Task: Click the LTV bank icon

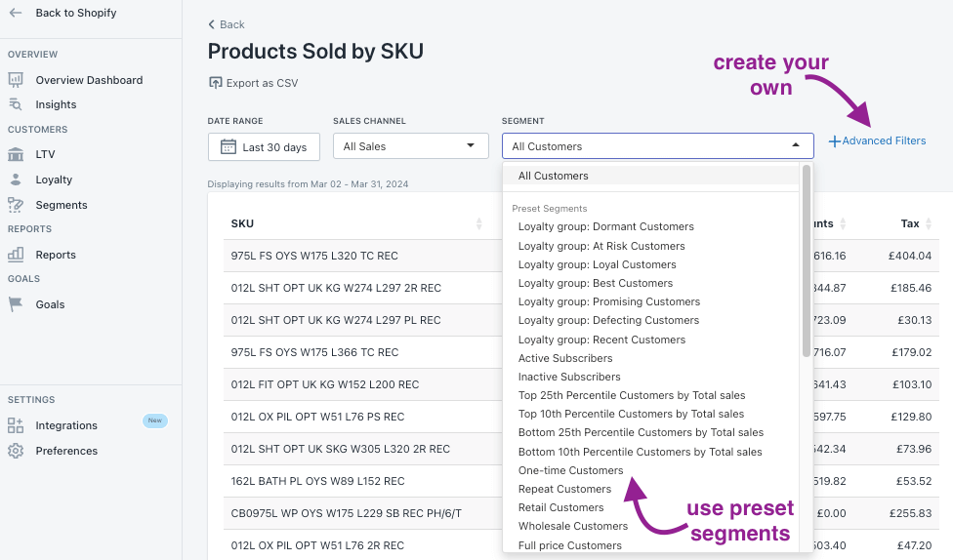Action: 16,154
